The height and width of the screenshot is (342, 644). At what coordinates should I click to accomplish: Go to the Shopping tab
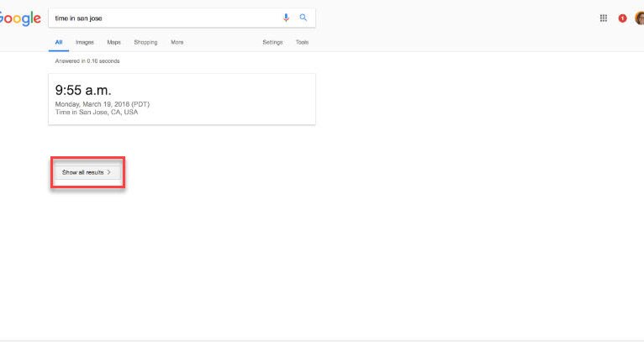(x=145, y=42)
